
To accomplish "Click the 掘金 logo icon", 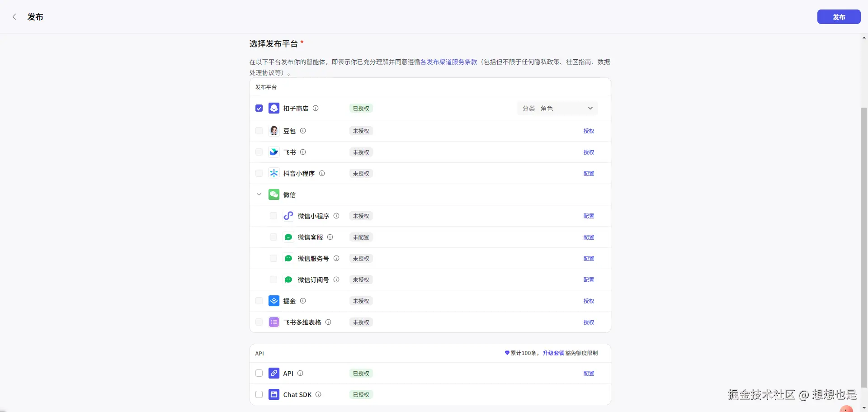I will (x=274, y=301).
